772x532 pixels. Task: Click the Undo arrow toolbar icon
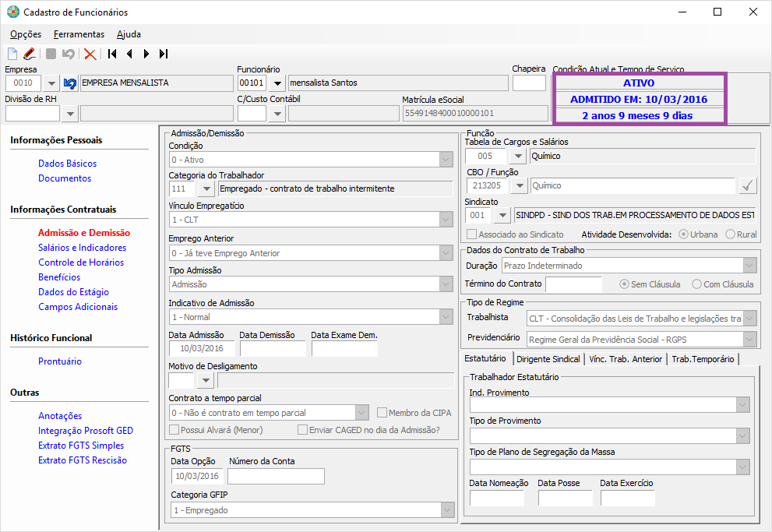69,54
